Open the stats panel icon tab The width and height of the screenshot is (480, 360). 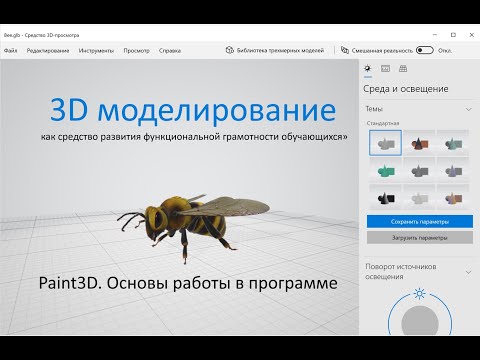coord(385,69)
